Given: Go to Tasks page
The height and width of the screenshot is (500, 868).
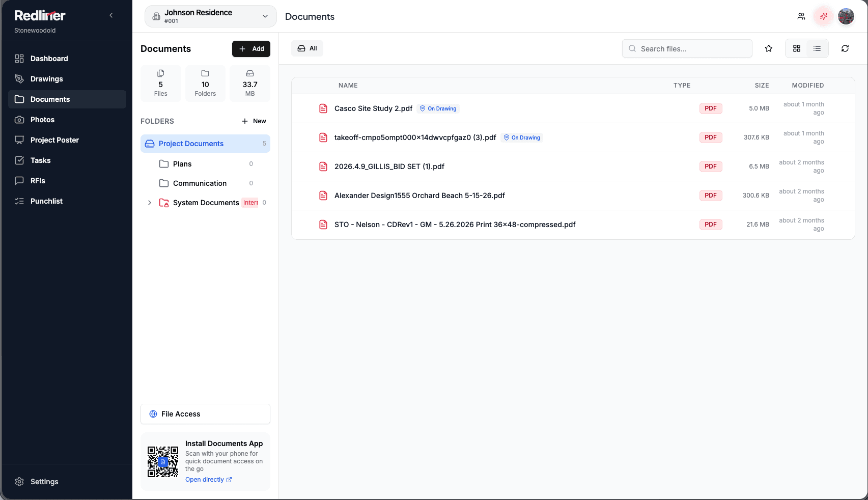Looking at the screenshot, I should (67, 160).
